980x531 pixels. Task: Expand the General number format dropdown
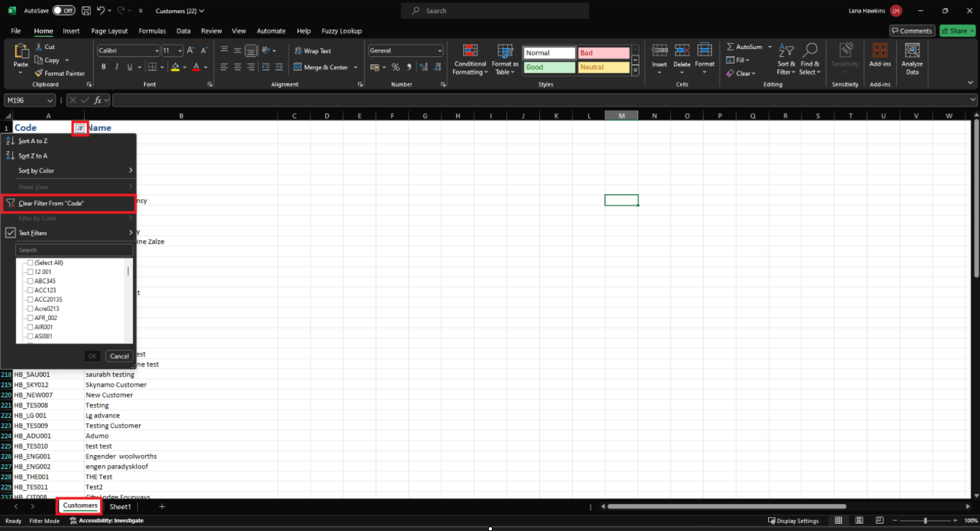[439, 51]
